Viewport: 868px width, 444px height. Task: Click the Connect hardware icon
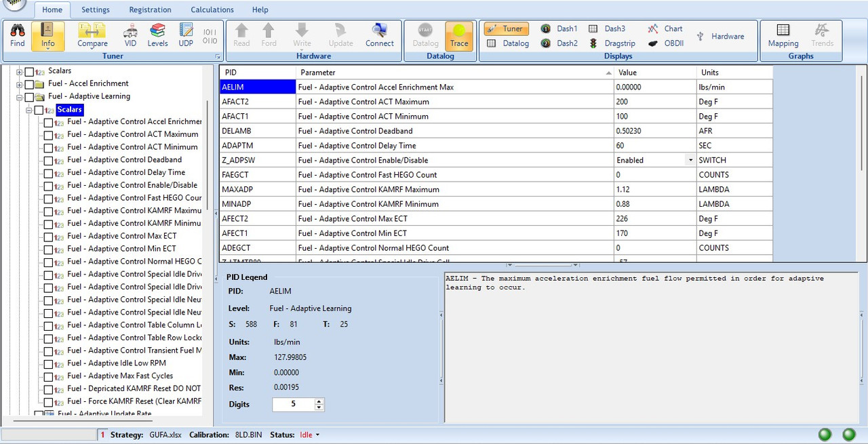coord(380,35)
